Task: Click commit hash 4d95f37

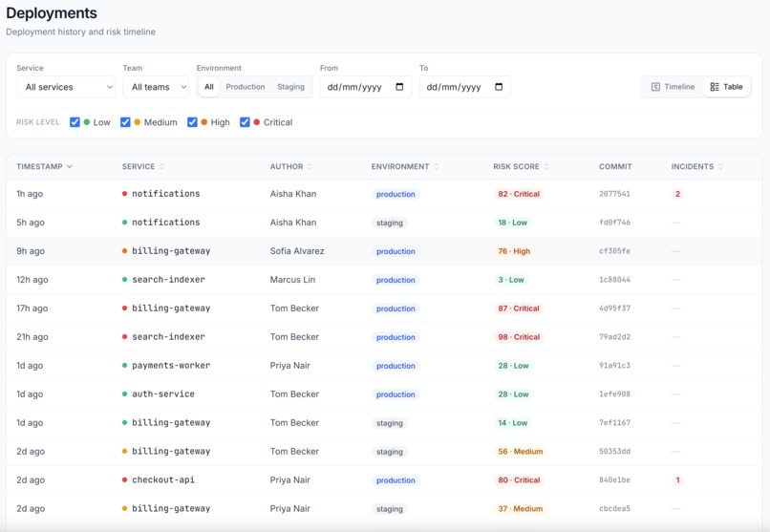Action: coord(614,309)
